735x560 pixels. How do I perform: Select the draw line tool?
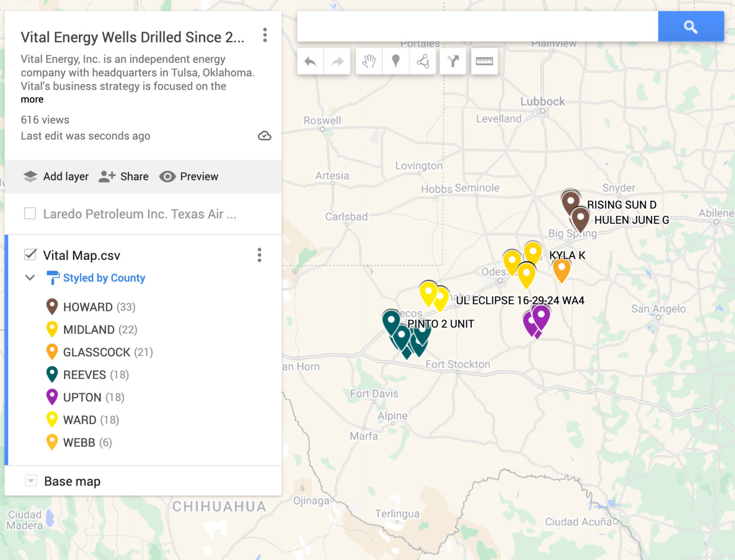click(423, 61)
